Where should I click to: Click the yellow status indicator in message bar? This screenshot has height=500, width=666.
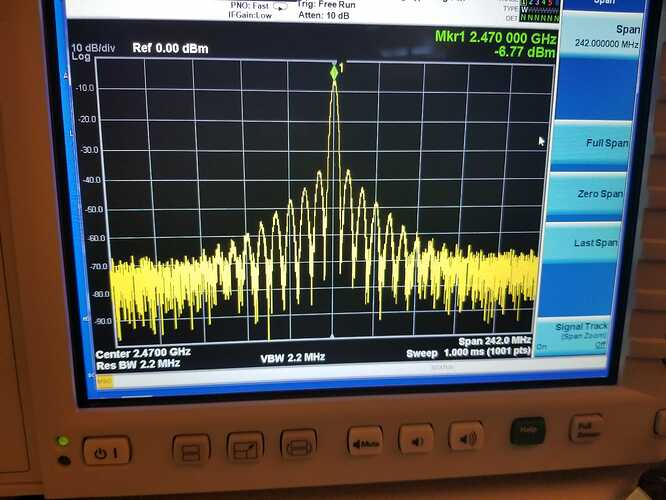(x=104, y=382)
